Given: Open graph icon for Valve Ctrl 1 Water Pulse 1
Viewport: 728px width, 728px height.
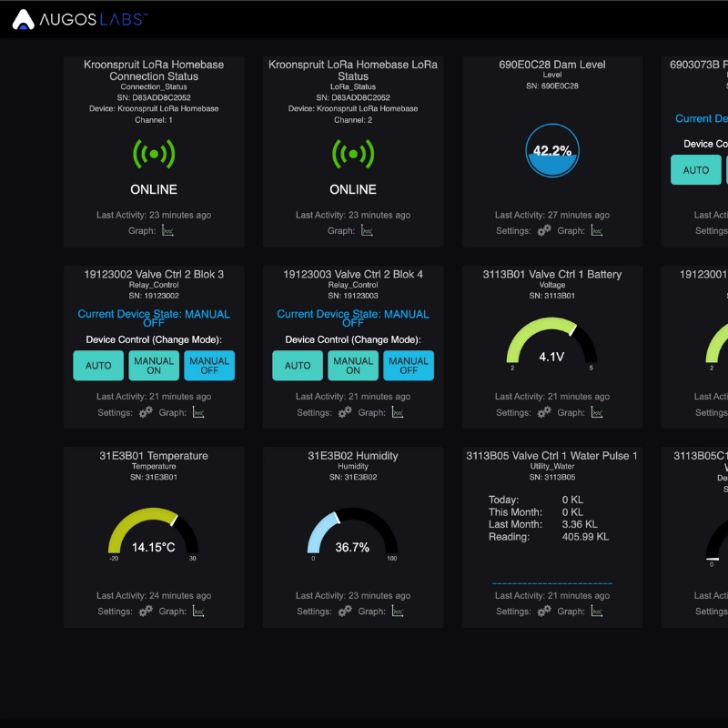Looking at the screenshot, I should 597,612.
